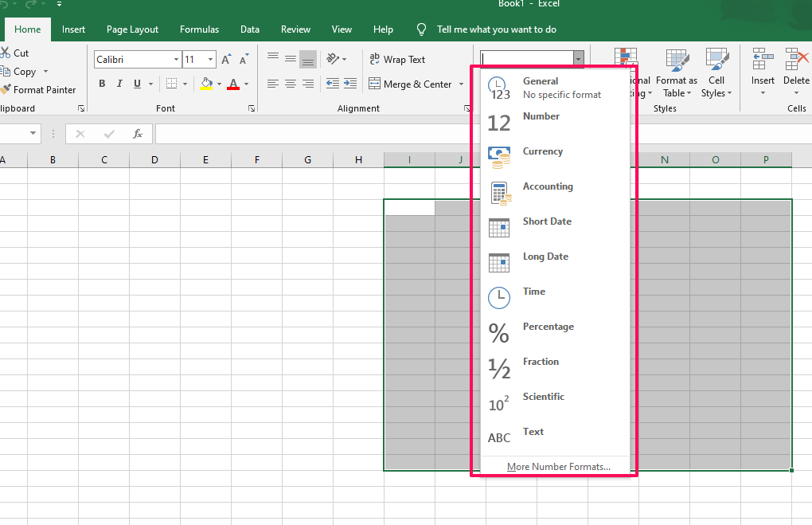Click the Insert Function fx button
This screenshot has height=525, width=812.
pos(137,134)
